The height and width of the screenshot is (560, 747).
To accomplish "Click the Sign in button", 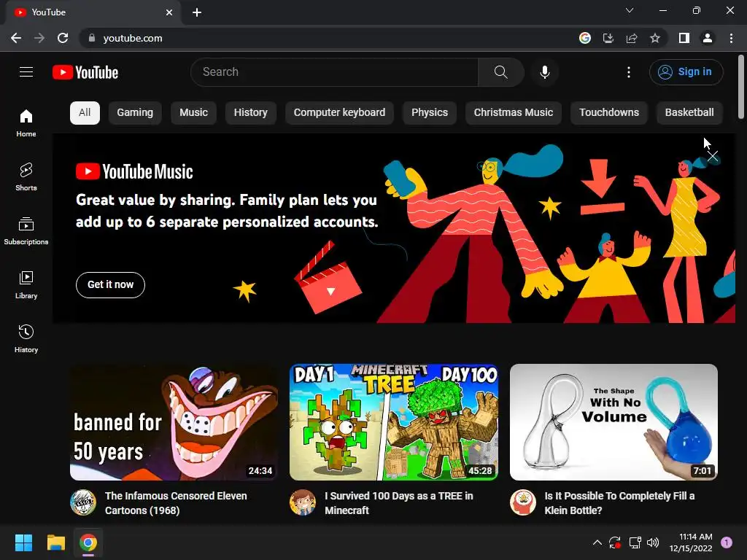I will pos(686,72).
